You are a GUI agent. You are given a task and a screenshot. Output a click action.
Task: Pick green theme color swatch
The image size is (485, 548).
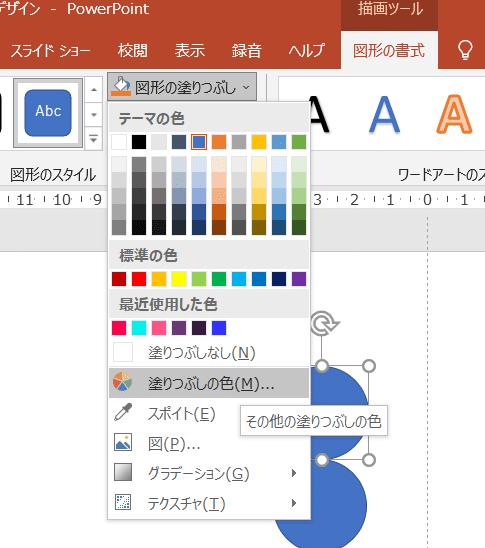pos(299,142)
